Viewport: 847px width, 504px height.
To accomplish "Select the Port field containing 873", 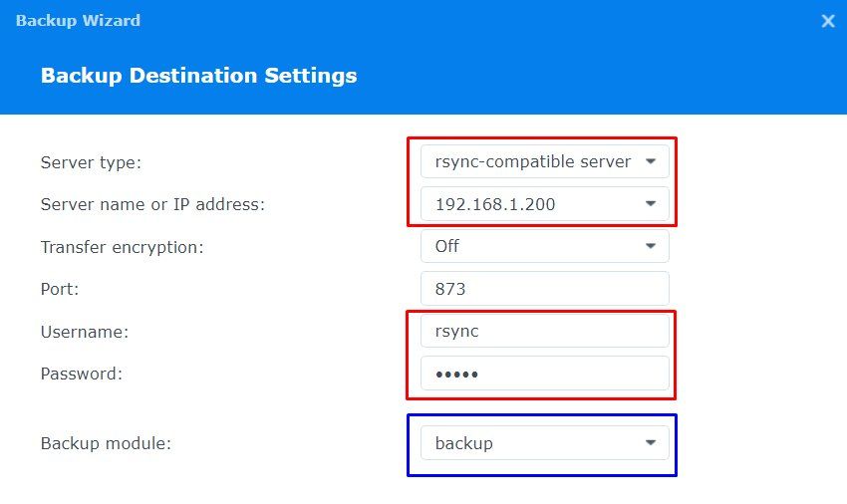I will tap(544, 289).
